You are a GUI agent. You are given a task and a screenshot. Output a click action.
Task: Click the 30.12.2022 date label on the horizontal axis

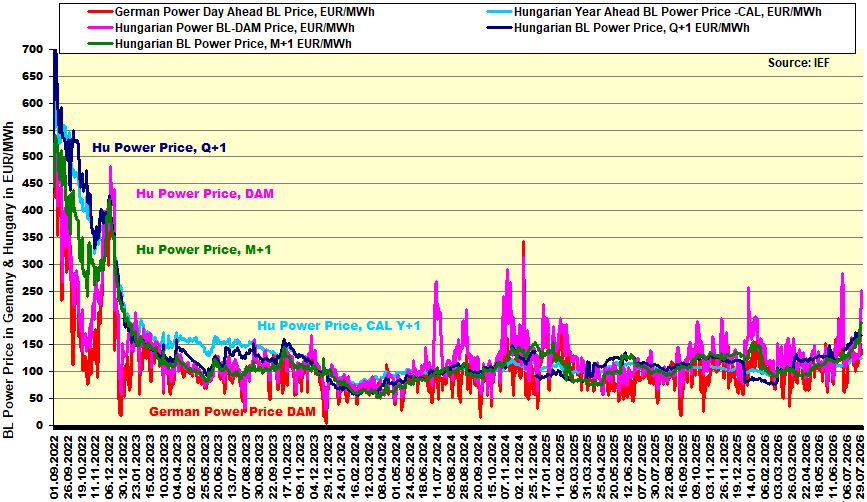[123, 467]
